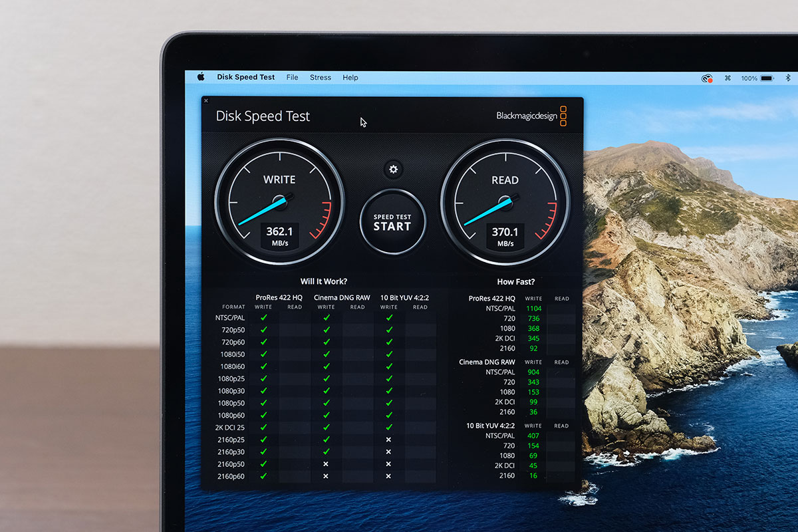Click the 10 Bit YUV NTSC/PAL value '407'
Image resolution: width=798 pixels, height=532 pixels.
pos(533,436)
